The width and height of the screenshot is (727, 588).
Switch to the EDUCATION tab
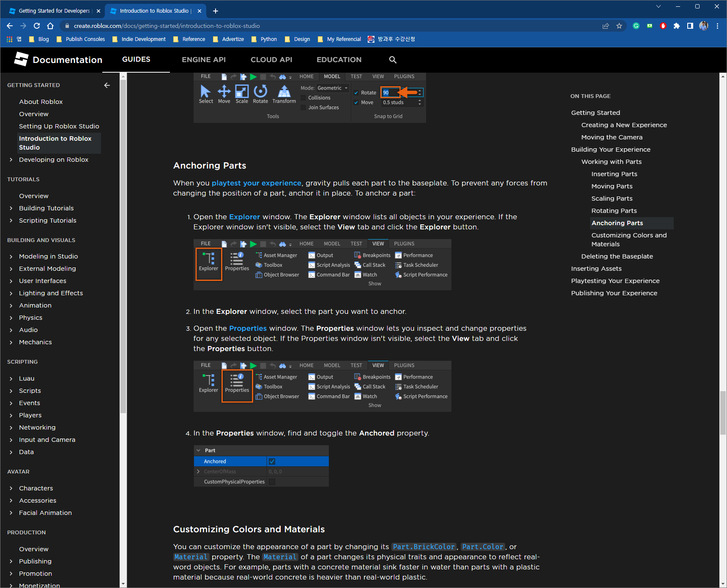point(339,60)
